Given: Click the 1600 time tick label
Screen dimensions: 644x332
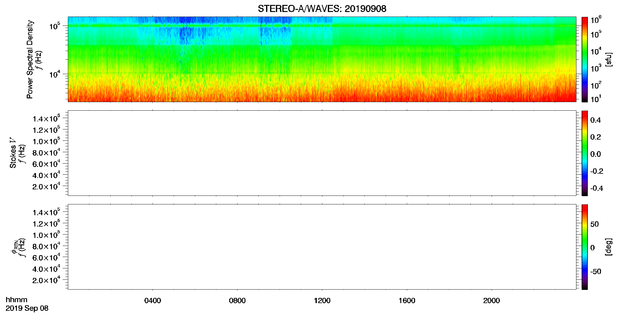Looking at the screenshot, I should pos(407,301).
